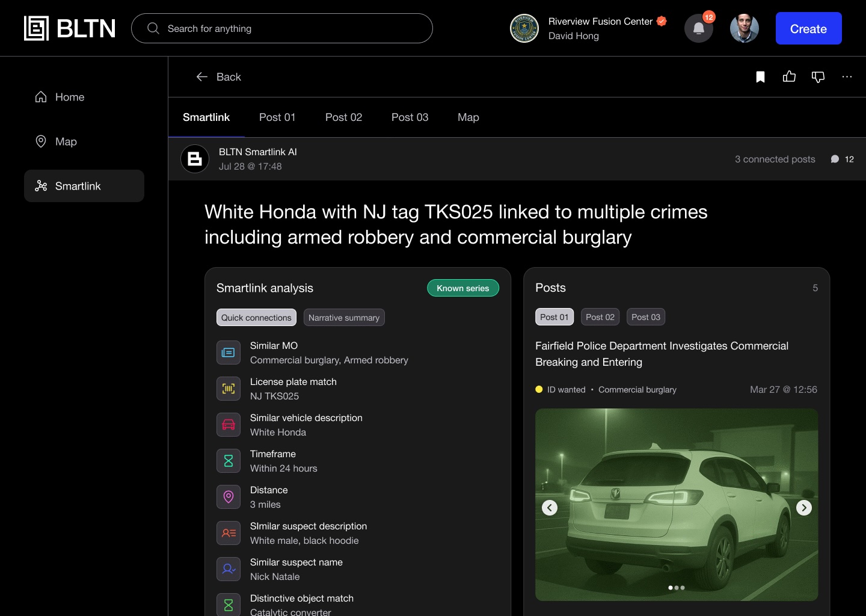Viewport: 866px width, 616px height.
Task: Click the comments bubble icon
Action: pyautogui.click(x=835, y=159)
